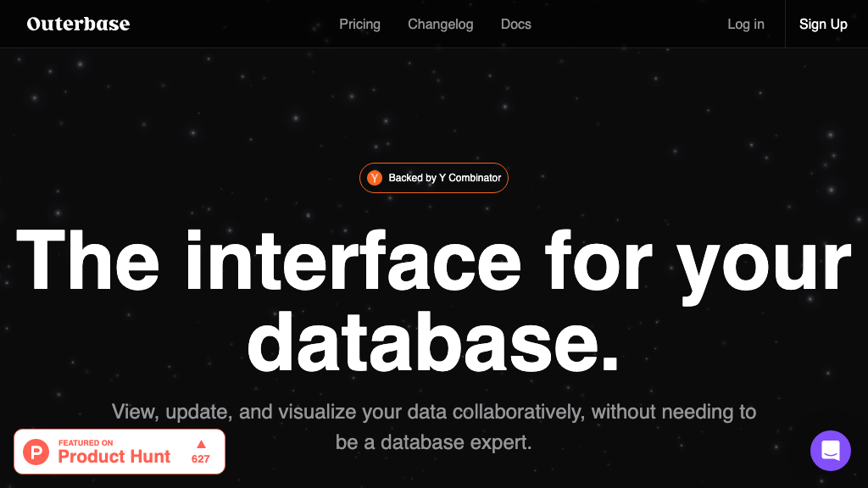Click the Product Hunt "P" logo icon
Viewport: 868px width, 488px height.
pos(36,452)
